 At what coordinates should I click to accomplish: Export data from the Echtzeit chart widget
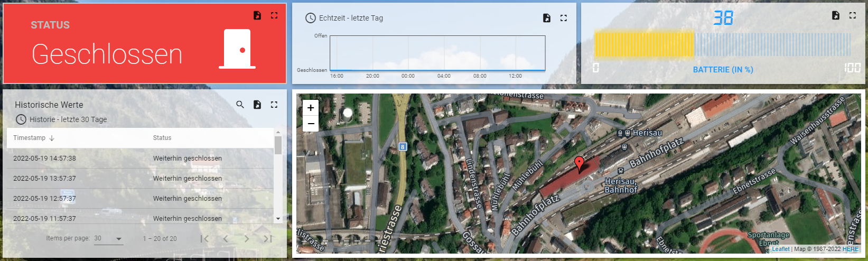pyautogui.click(x=547, y=18)
